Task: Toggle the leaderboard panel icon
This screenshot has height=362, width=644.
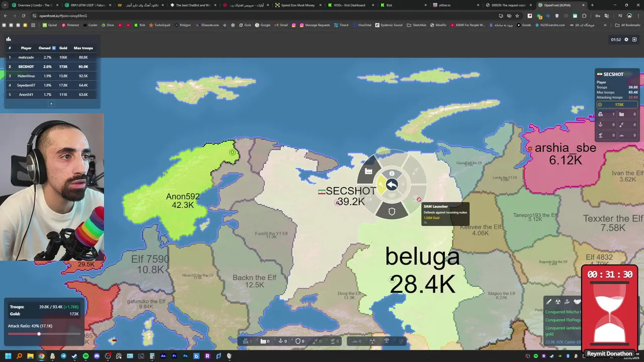Action: 8,39
